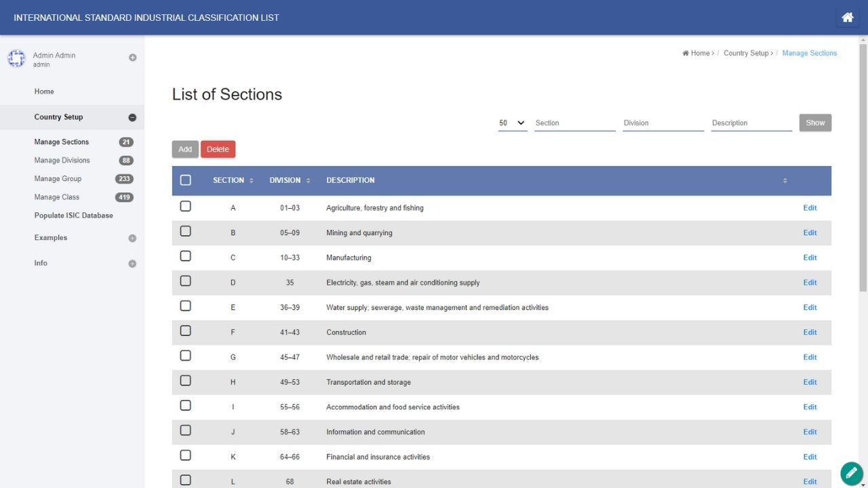Select the Manufacturing row checkbox
Image resolution: width=868 pixels, height=488 pixels.
tap(186, 256)
